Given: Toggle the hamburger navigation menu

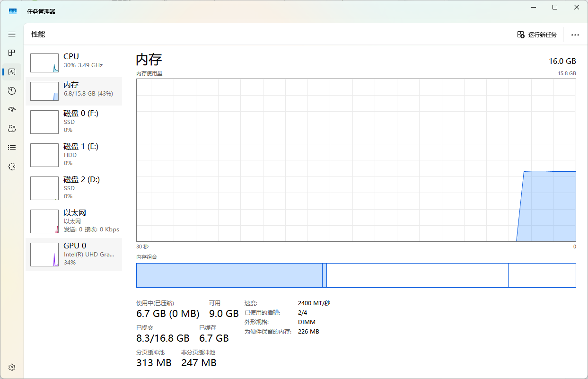Looking at the screenshot, I should [12, 34].
